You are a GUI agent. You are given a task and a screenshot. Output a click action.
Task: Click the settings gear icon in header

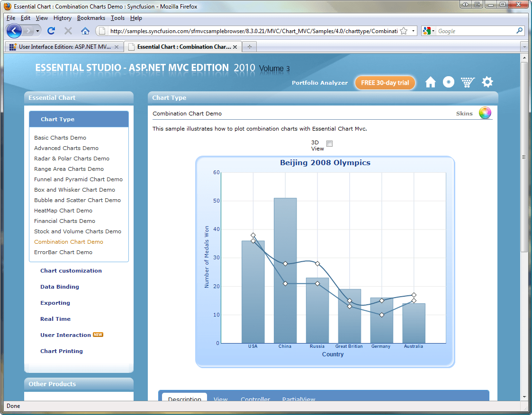(x=487, y=82)
